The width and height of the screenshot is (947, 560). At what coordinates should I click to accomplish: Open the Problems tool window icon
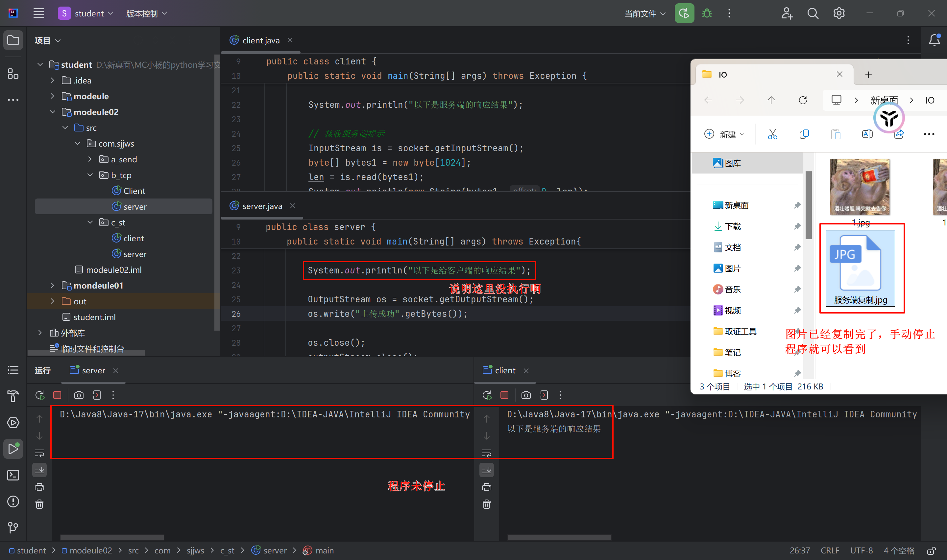pyautogui.click(x=13, y=501)
